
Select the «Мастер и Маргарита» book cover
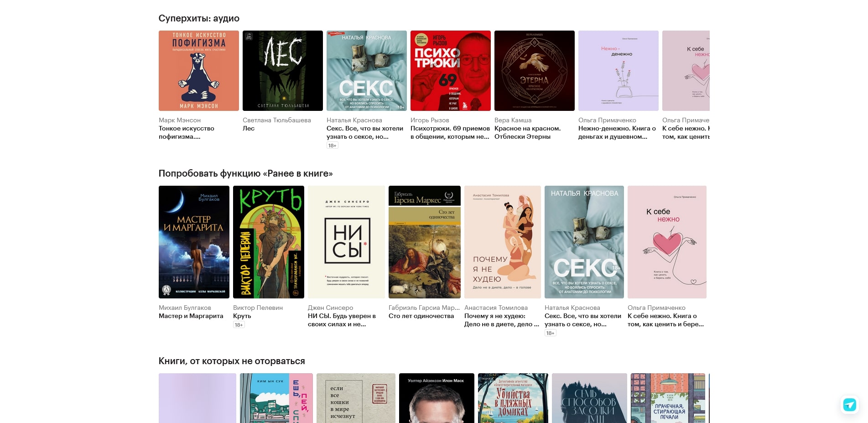194,242
